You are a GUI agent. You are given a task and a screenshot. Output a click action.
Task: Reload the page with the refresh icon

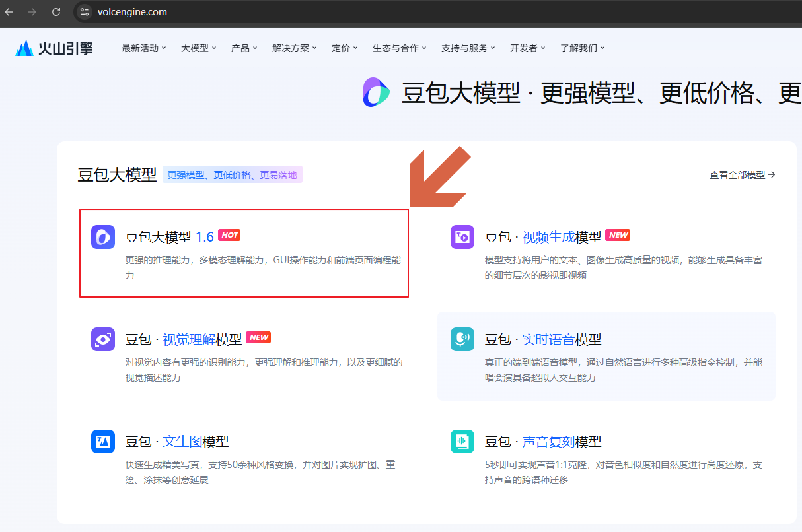[56, 12]
